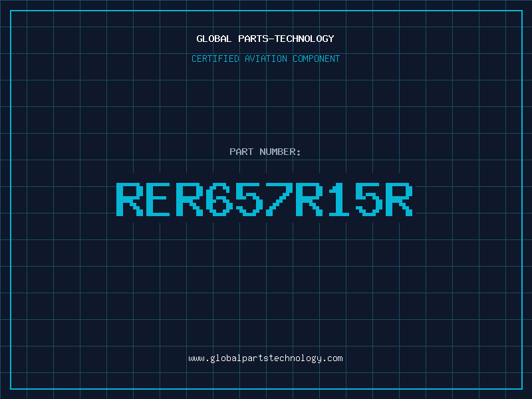
Task: Select the CERTIFIED AVIATION COMPONENT subtitle
Action: coord(265,59)
